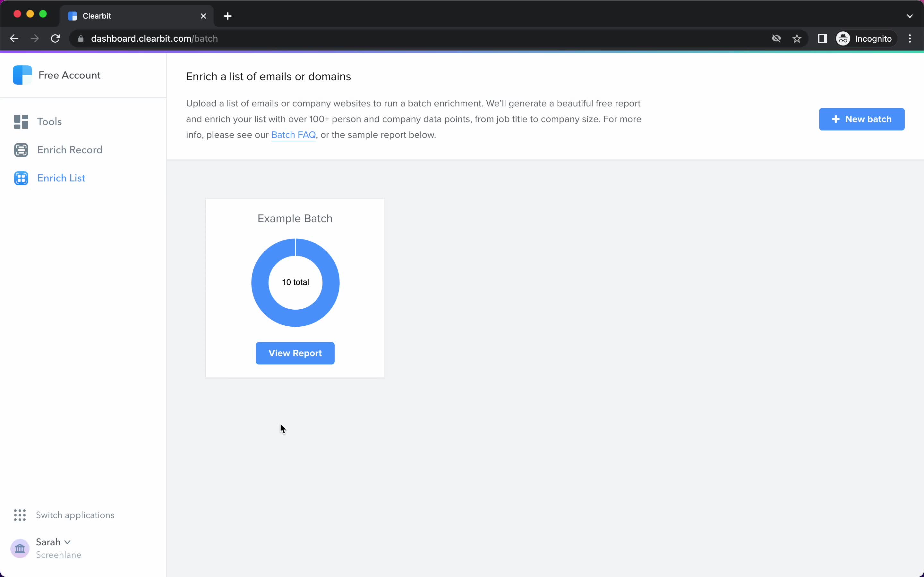The width and height of the screenshot is (924, 577).
Task: Click the Screenlane account icon bottom left
Action: tap(19, 548)
